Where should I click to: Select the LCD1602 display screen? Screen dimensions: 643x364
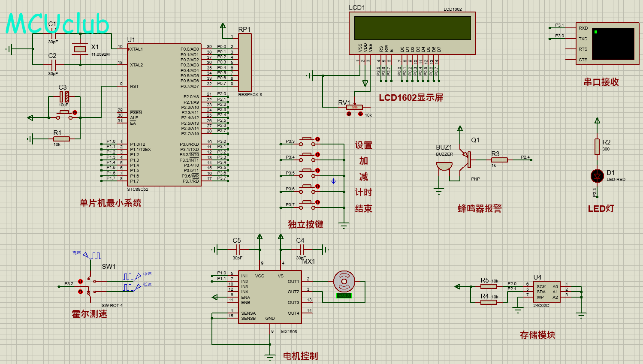[412, 28]
